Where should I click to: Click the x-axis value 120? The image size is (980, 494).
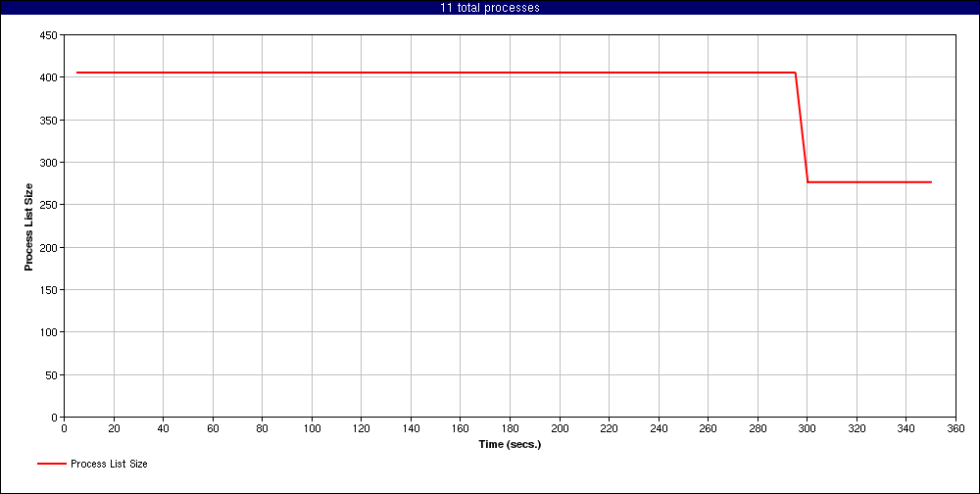coord(362,428)
